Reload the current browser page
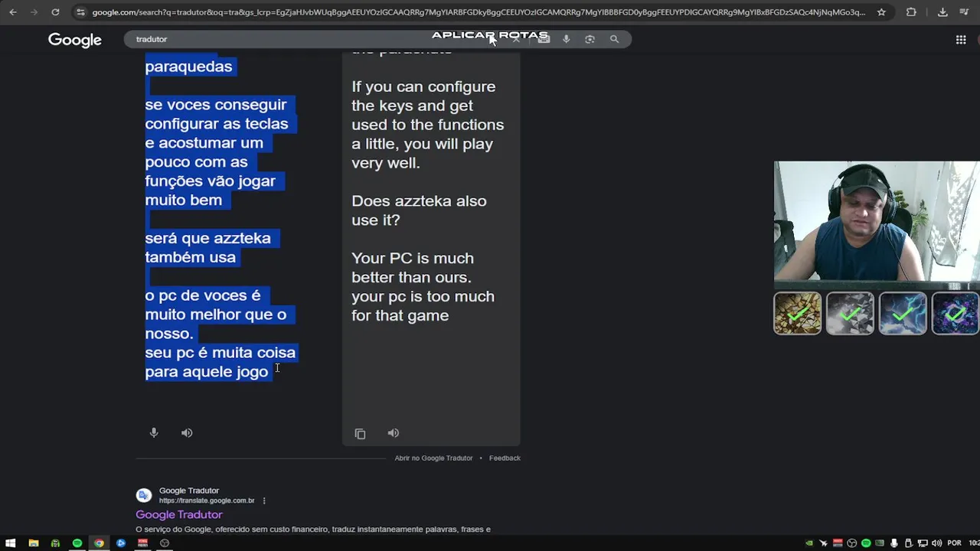This screenshot has width=980, height=551. coord(55,12)
